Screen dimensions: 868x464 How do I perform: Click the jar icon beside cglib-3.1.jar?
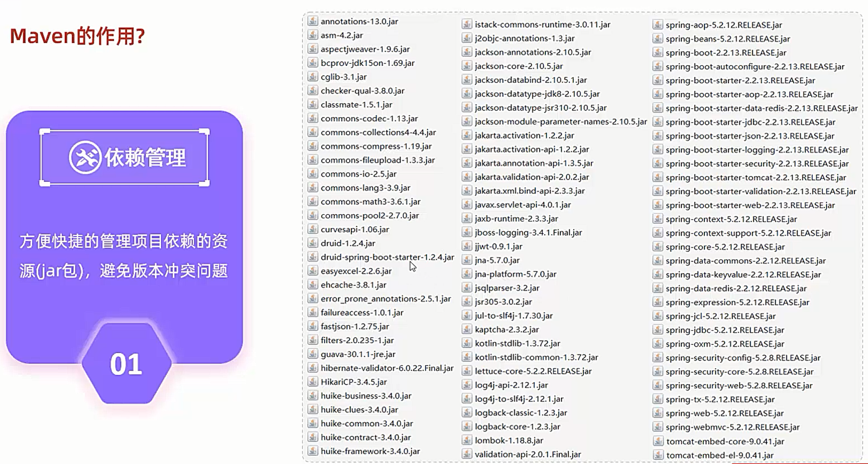point(313,76)
